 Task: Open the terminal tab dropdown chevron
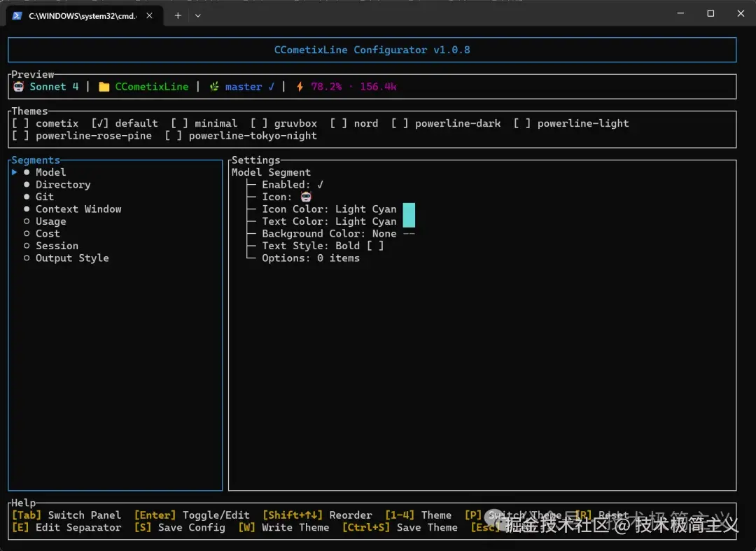coord(198,15)
